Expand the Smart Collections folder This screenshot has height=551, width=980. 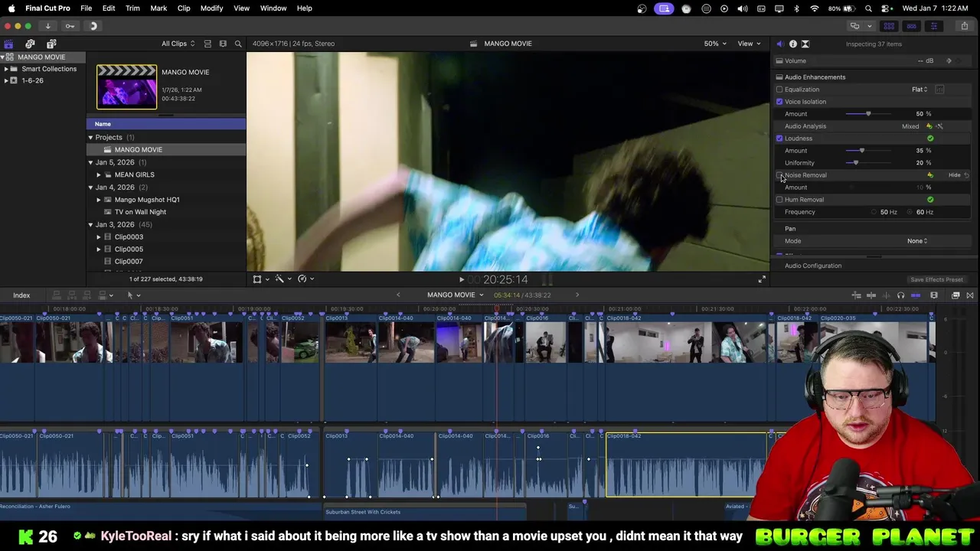pos(6,69)
